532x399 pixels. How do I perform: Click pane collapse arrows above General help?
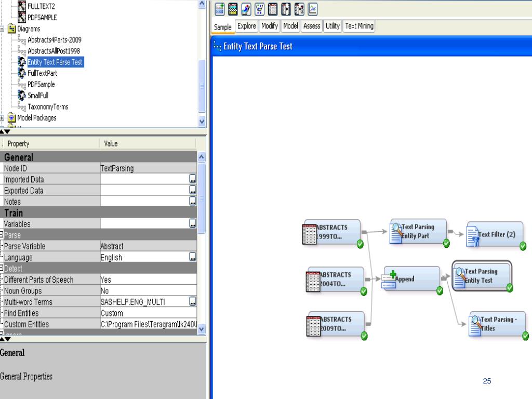coord(5,339)
